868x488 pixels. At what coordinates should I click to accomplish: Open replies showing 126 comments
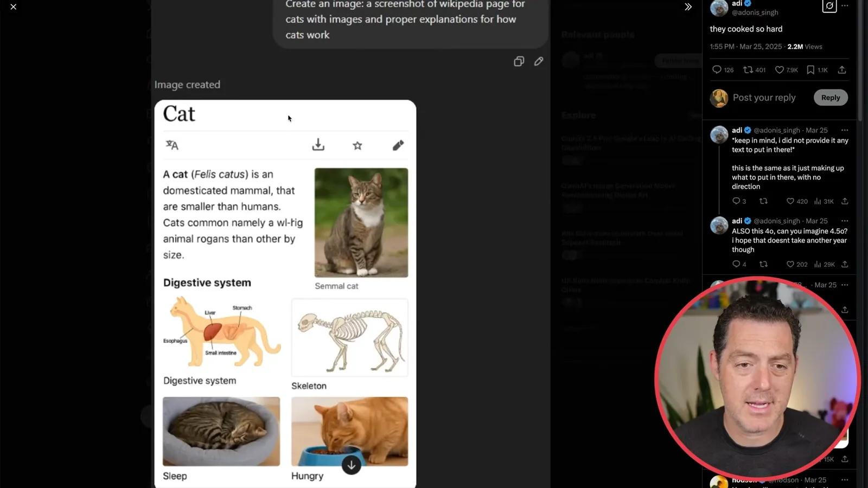point(723,70)
